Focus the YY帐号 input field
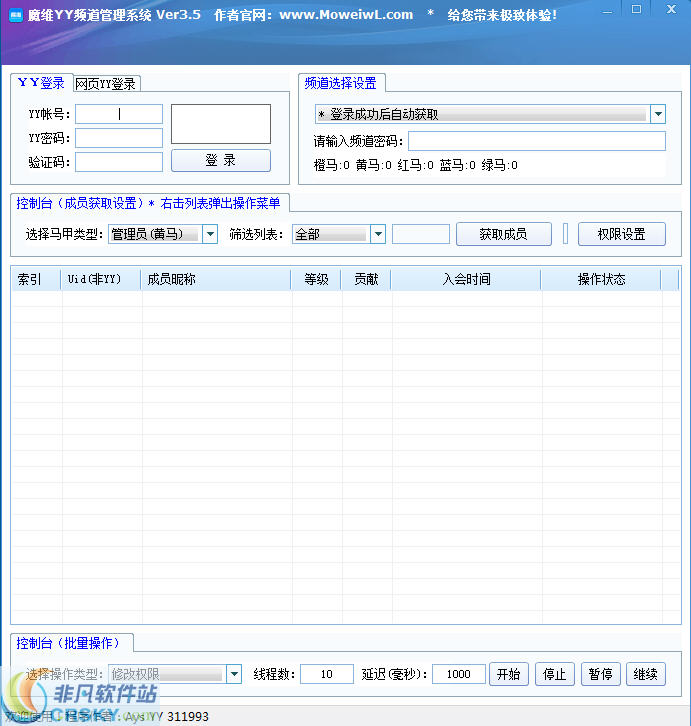The image size is (691, 726). tap(119, 114)
